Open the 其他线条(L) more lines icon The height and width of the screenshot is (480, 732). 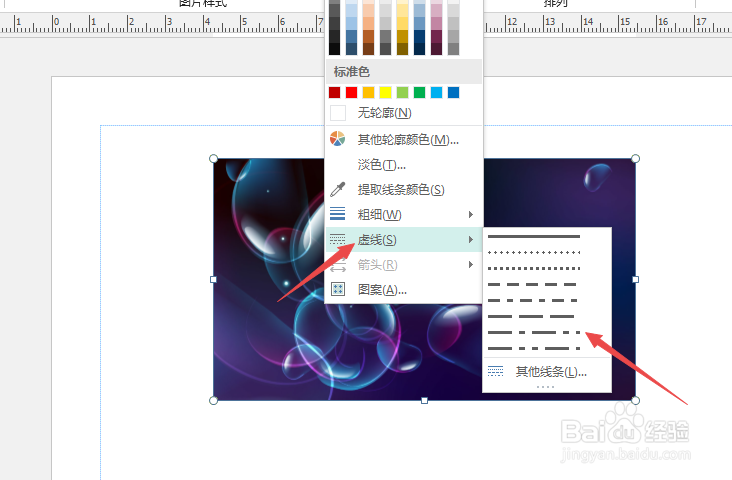(495, 371)
